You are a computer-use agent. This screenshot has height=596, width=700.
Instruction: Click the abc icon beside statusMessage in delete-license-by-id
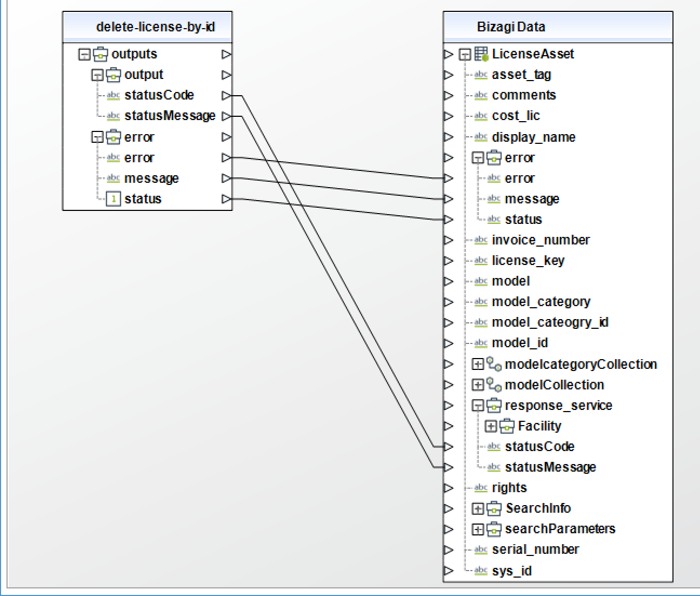click(113, 116)
